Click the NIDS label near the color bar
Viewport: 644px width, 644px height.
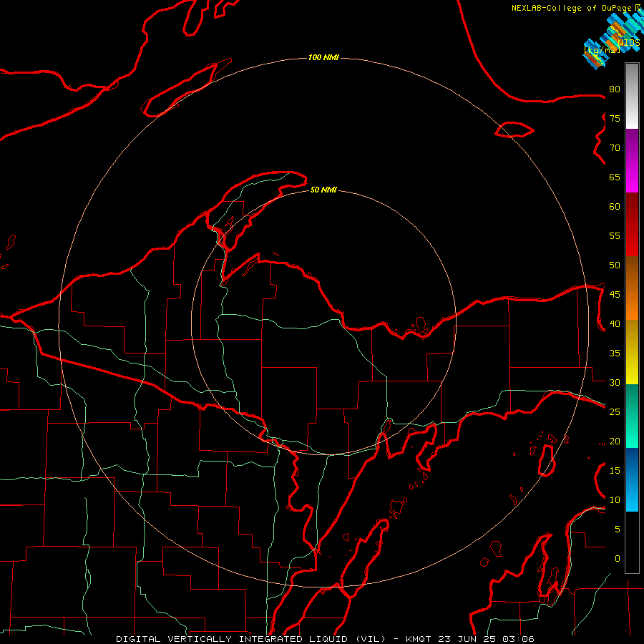629,42
